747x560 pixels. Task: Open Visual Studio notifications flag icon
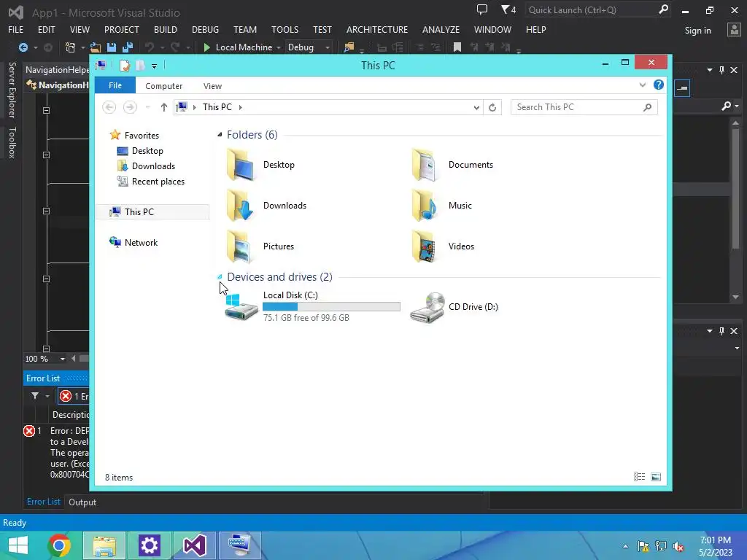[508, 9]
